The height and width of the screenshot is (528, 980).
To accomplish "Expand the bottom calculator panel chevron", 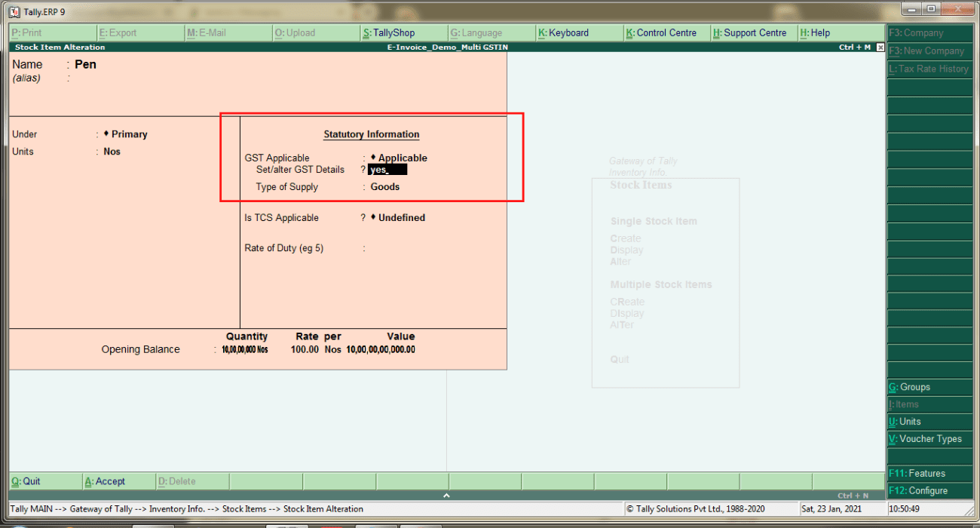I will tap(446, 496).
